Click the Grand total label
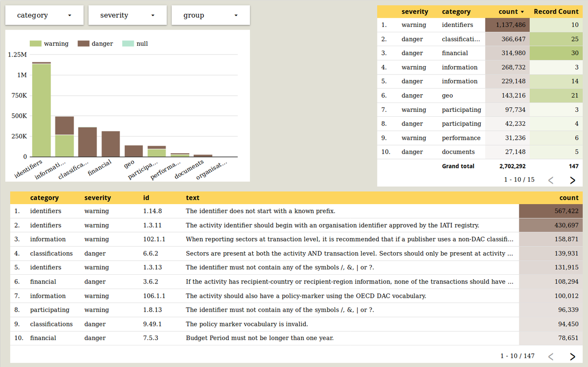588x367 pixels. [458, 166]
